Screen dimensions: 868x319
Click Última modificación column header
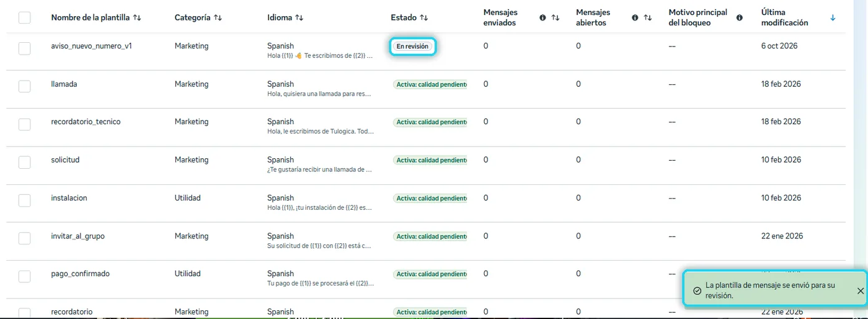784,17
